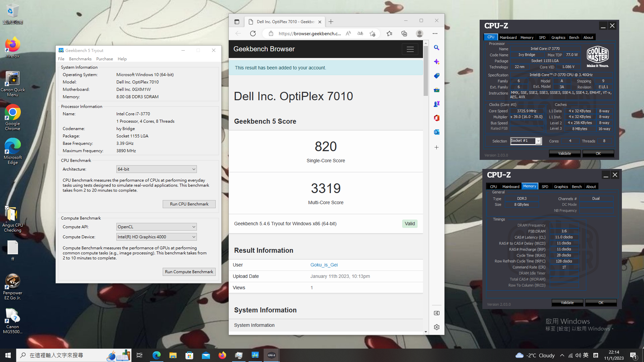Open the Windows Start button
The height and width of the screenshot is (362, 644).
click(x=8, y=355)
